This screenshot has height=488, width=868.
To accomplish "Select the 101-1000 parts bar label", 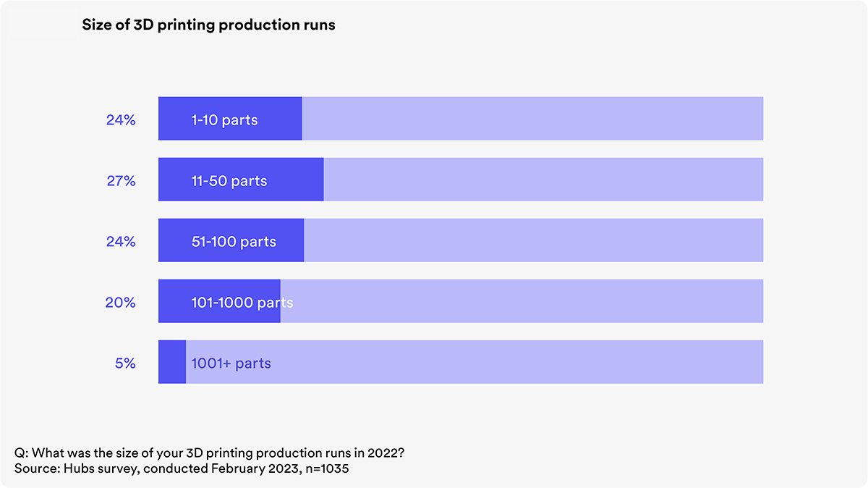I will point(242,303).
